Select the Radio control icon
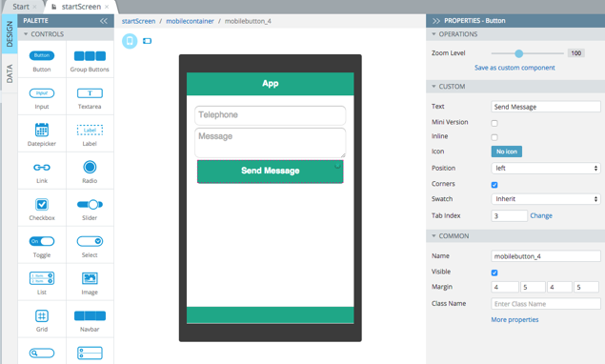The image size is (605, 364). (90, 167)
